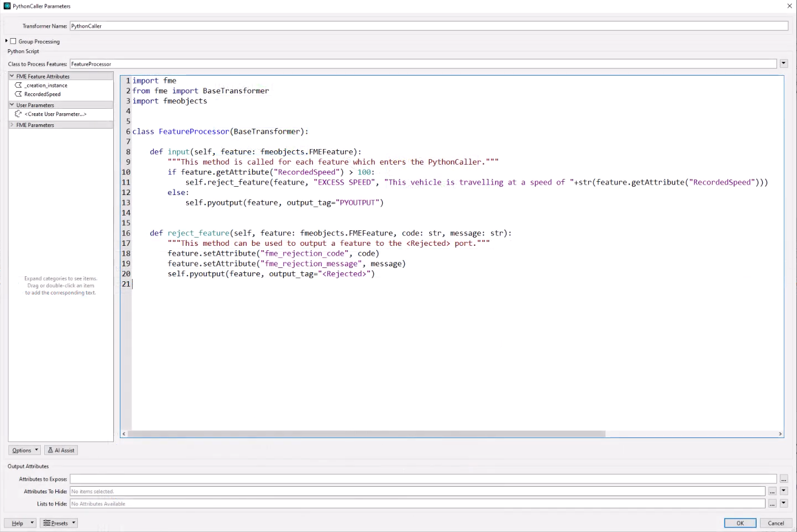Click the 'def input' method line
Viewport: 797px width, 532px height.
pos(256,152)
